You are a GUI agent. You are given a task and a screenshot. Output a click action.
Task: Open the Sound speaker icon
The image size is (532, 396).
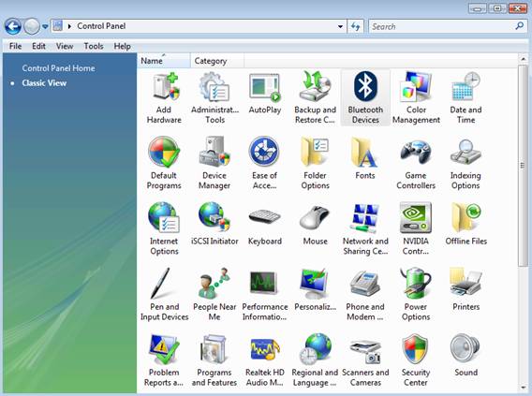point(465,348)
